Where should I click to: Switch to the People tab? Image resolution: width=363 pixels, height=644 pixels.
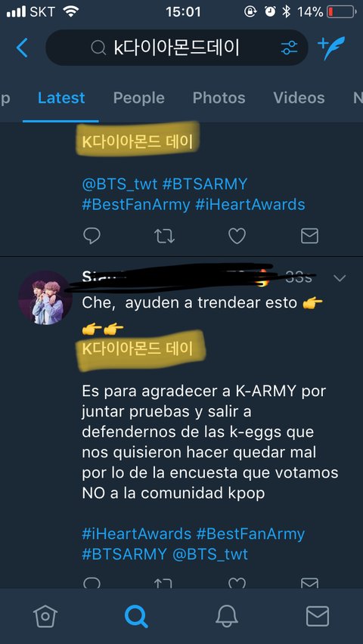[x=139, y=98]
